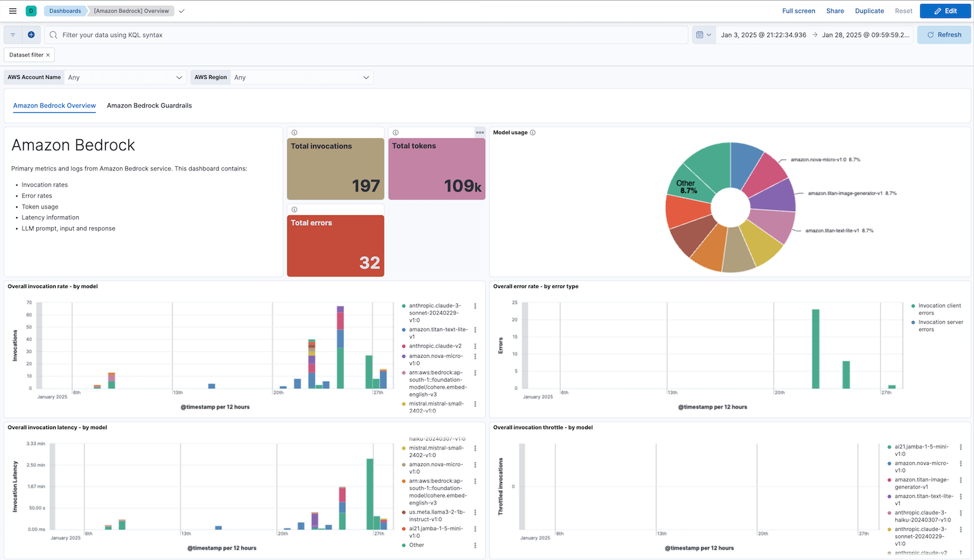Toggle the Invocation client errors legend series
974x560 pixels.
tap(937, 309)
